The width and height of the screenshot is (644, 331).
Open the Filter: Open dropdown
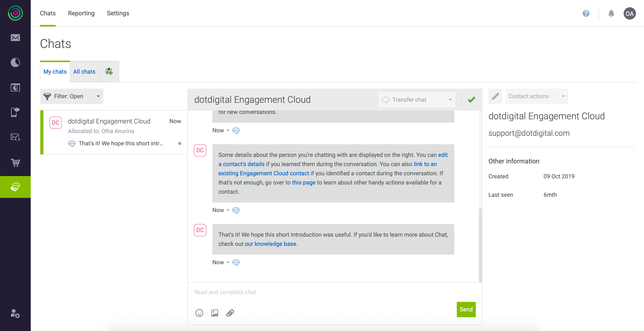[72, 96]
